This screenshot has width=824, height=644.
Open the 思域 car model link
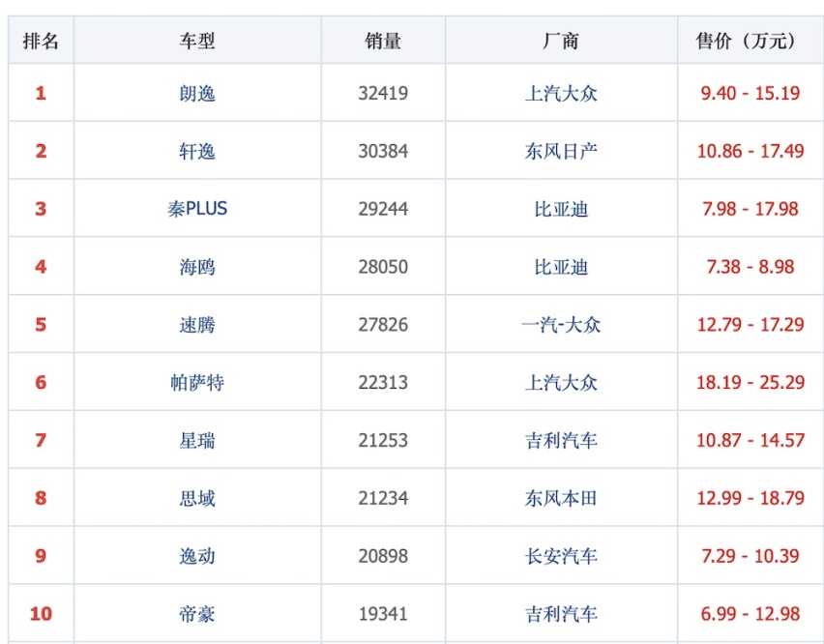(x=197, y=498)
